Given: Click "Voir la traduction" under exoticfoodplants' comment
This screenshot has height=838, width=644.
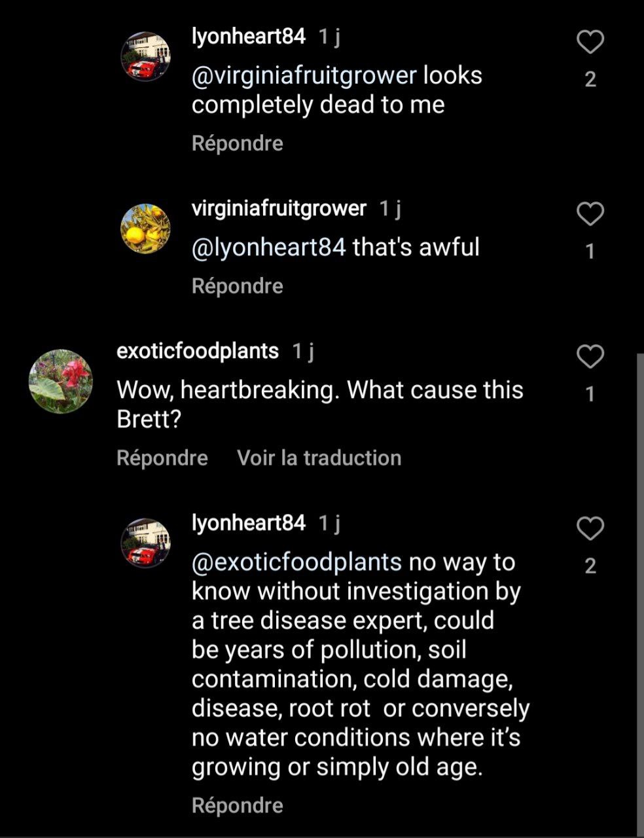Looking at the screenshot, I should 319,458.
